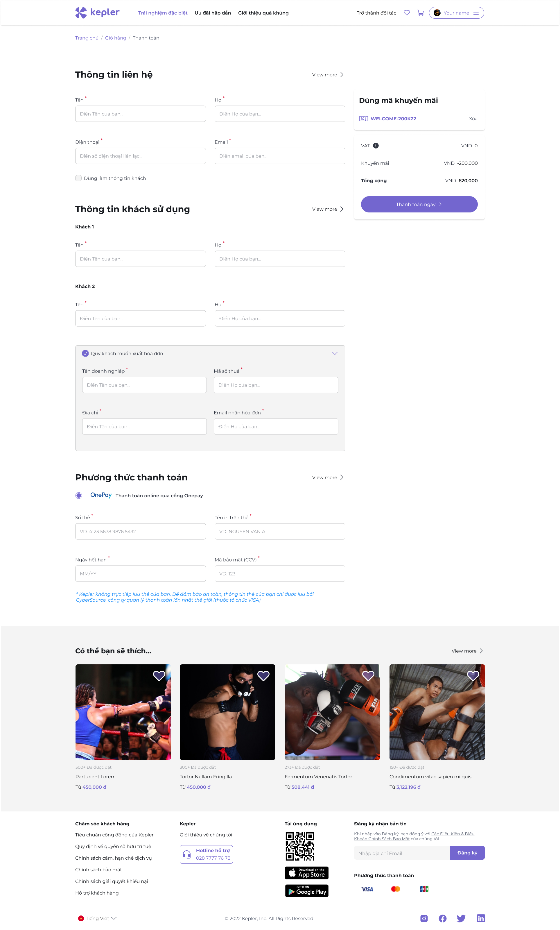Open the shopping cart icon
560x930 pixels.
point(421,13)
